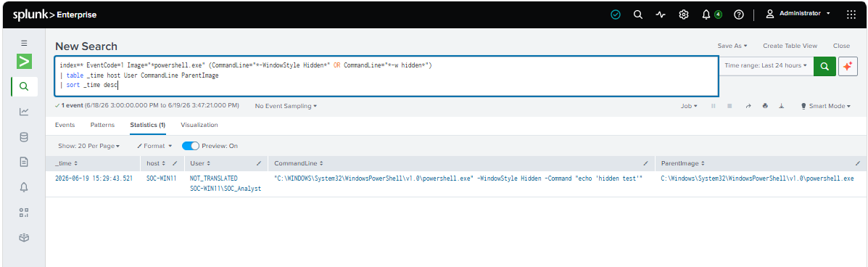This screenshot has height=267, width=868.
Task: Open the Dashboards grid icon in sidebar
Action: pyautogui.click(x=24, y=212)
